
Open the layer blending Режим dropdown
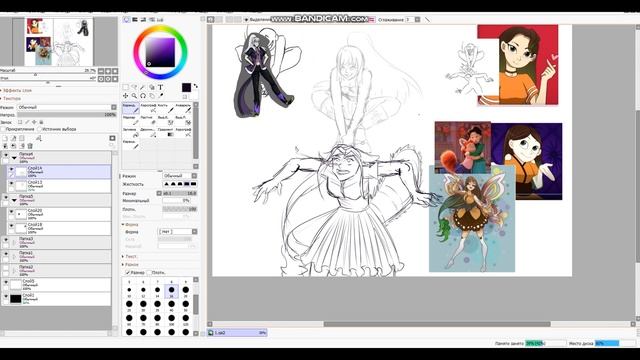tap(67, 107)
